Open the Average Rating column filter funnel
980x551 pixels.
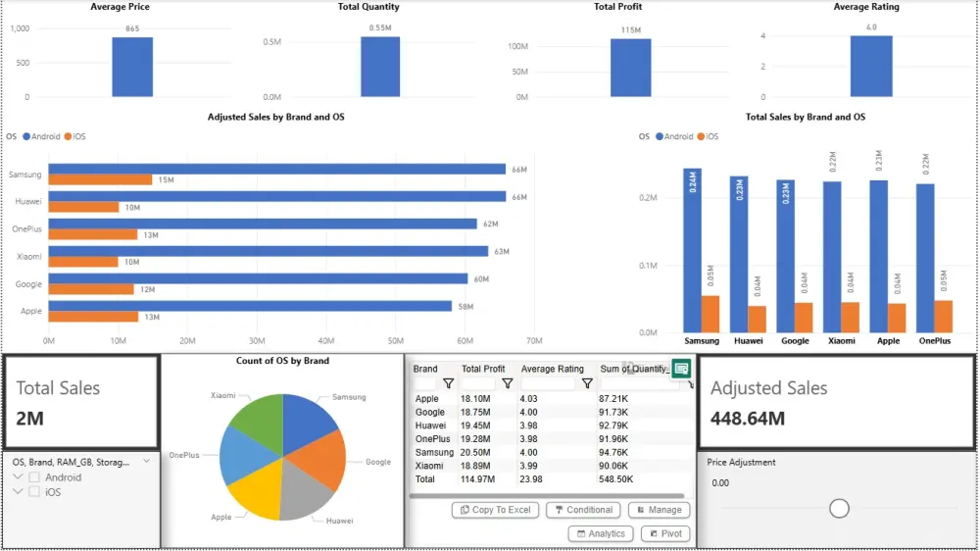point(587,383)
